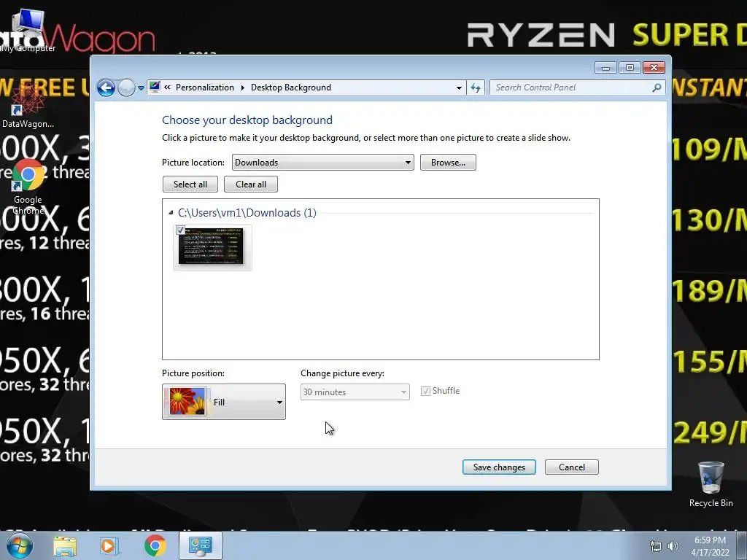The width and height of the screenshot is (747, 560).
Task: Click the Browse... button
Action: click(x=448, y=163)
